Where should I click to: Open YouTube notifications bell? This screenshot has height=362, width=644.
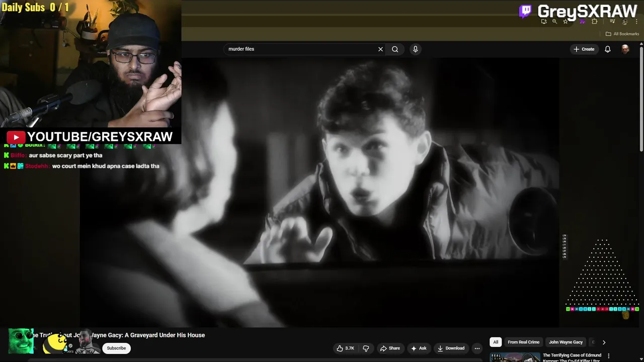point(607,49)
